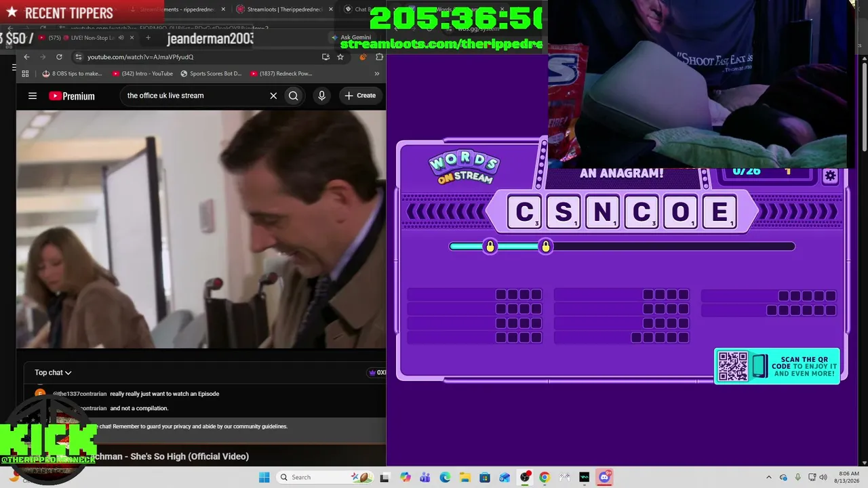The image size is (868, 488).
Task: Open the volume control in system tray
Action: (x=824, y=477)
